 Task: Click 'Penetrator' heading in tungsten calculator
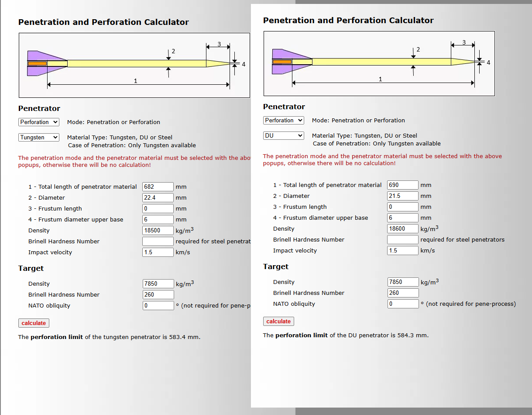[39, 108]
